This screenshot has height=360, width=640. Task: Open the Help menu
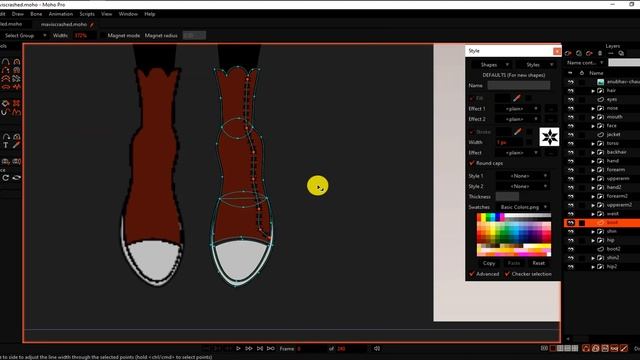click(149, 14)
